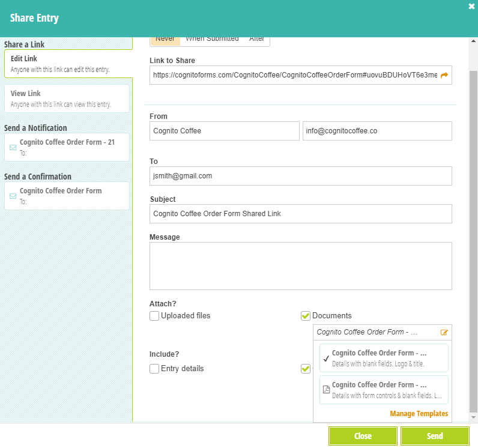Click the 'Attach?' label
The image size is (478, 448).
point(163,304)
